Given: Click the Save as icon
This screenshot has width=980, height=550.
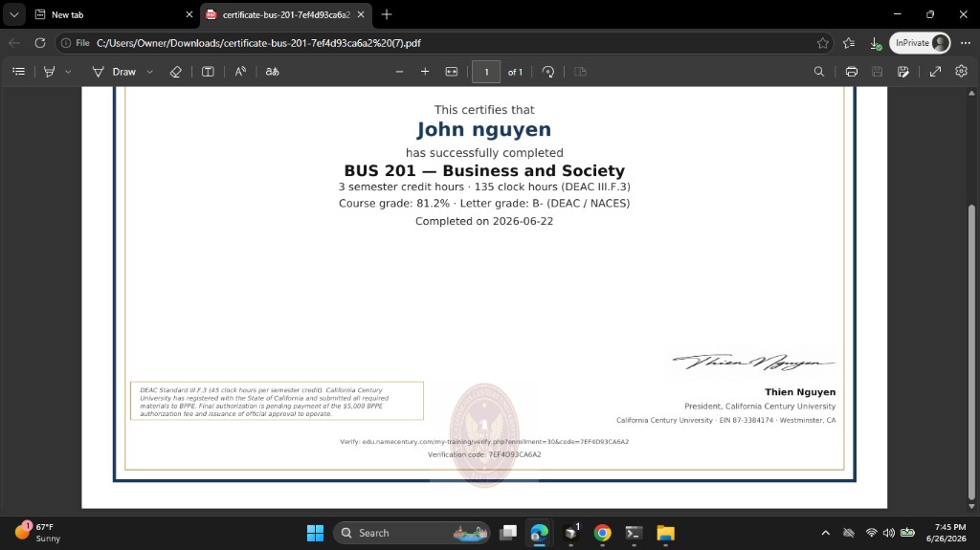Looking at the screenshot, I should 903,72.
